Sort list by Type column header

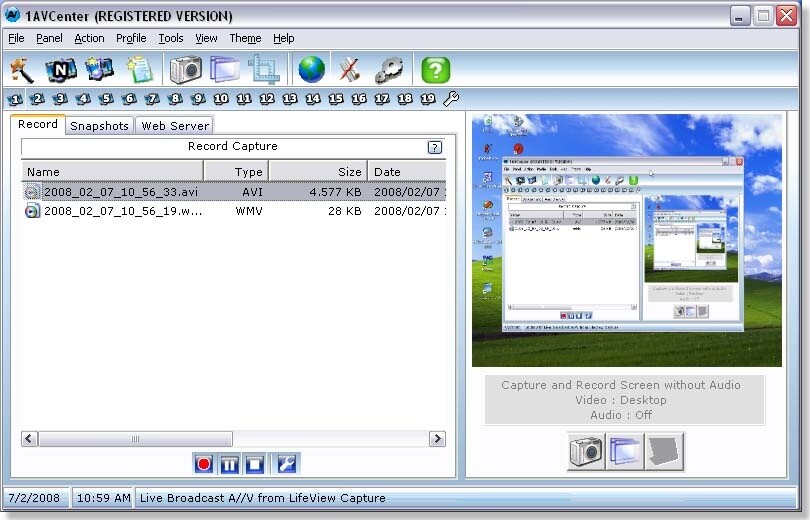[x=236, y=171]
